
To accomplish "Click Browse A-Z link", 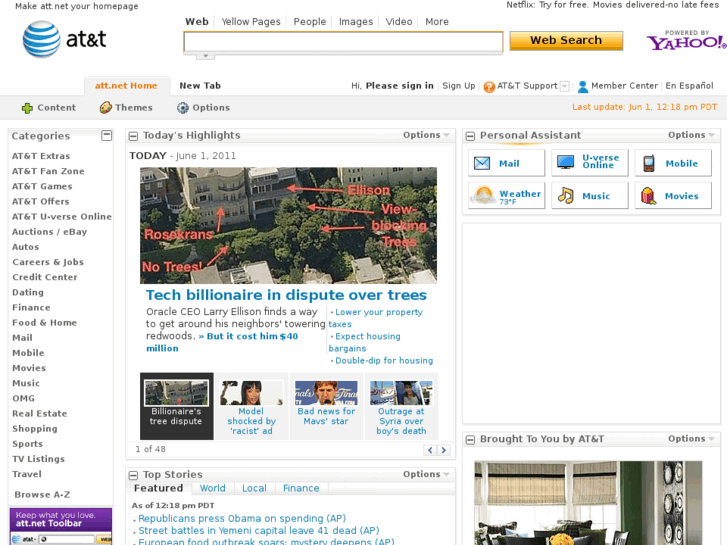I will [x=42, y=495].
